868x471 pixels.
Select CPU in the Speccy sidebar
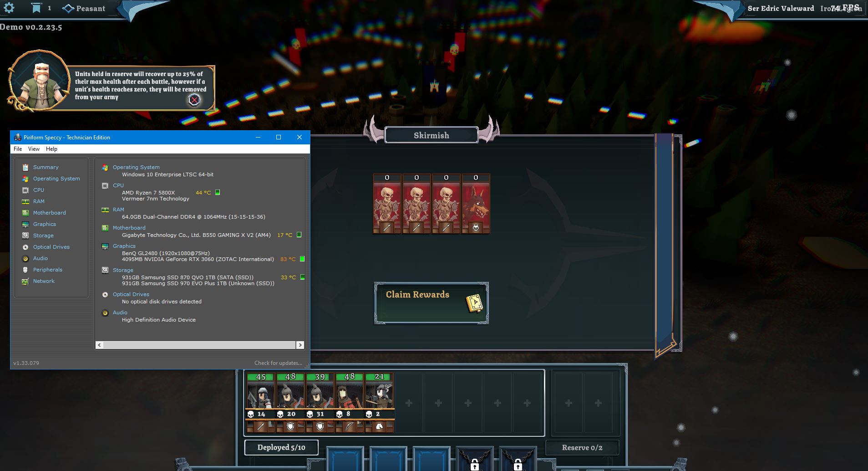coord(39,190)
